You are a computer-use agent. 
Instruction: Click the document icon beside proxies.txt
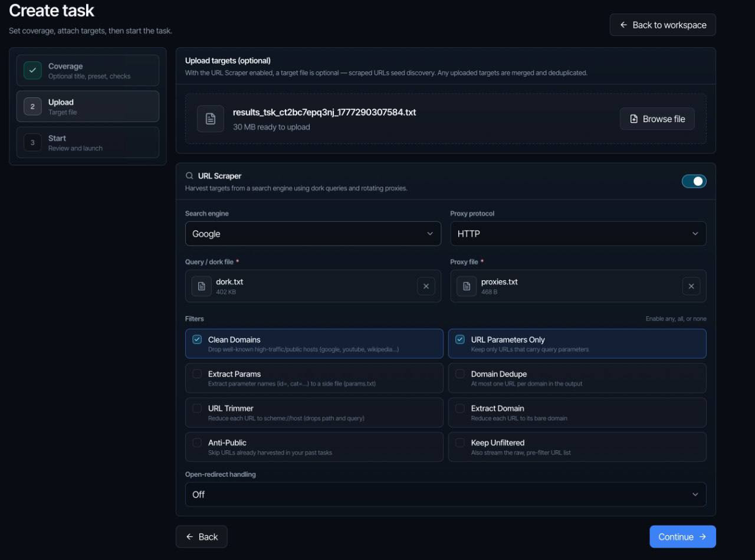tap(467, 286)
